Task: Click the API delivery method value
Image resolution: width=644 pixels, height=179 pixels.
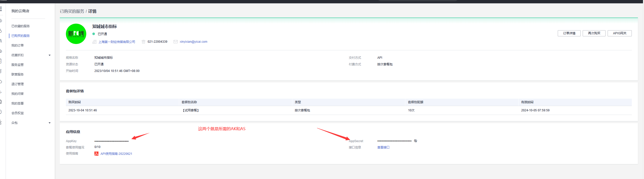Action: tap(380, 58)
